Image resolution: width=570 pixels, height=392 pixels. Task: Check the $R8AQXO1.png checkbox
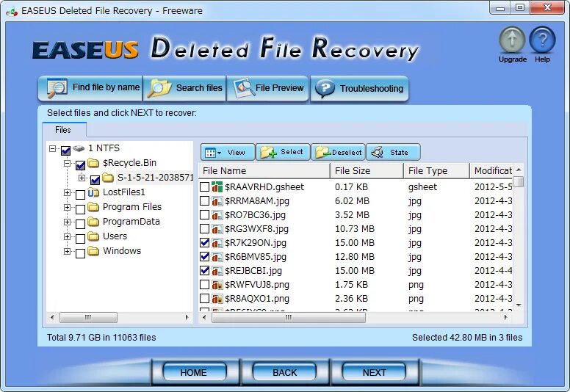tap(205, 299)
